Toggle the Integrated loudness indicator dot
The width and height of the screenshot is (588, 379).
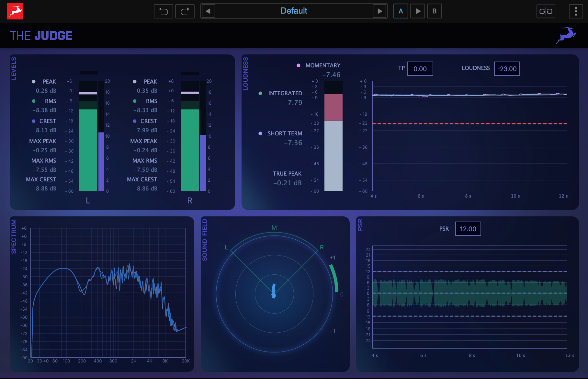pyautogui.click(x=260, y=93)
